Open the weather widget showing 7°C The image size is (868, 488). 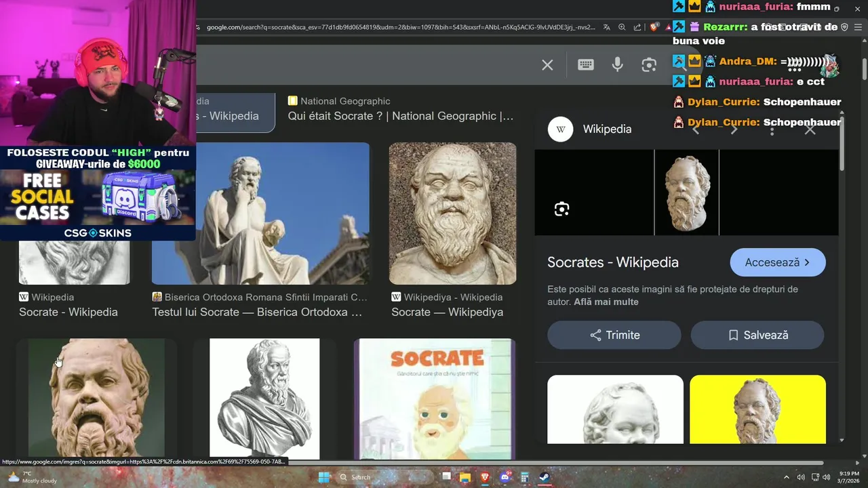tap(34, 477)
